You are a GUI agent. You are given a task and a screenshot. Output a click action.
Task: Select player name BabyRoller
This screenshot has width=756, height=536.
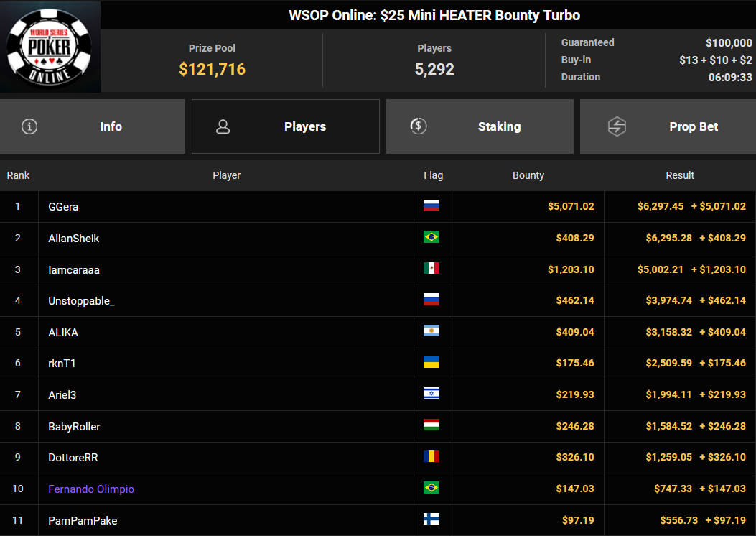(x=74, y=427)
